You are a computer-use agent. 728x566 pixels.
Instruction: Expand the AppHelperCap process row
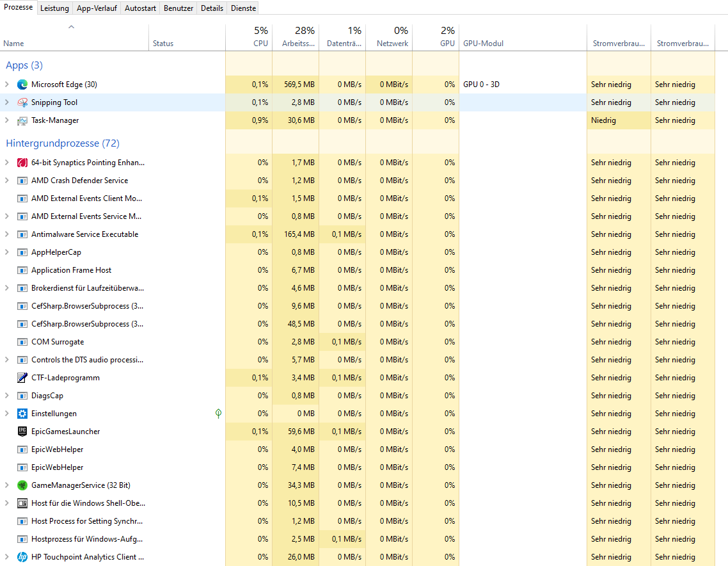(x=6, y=252)
